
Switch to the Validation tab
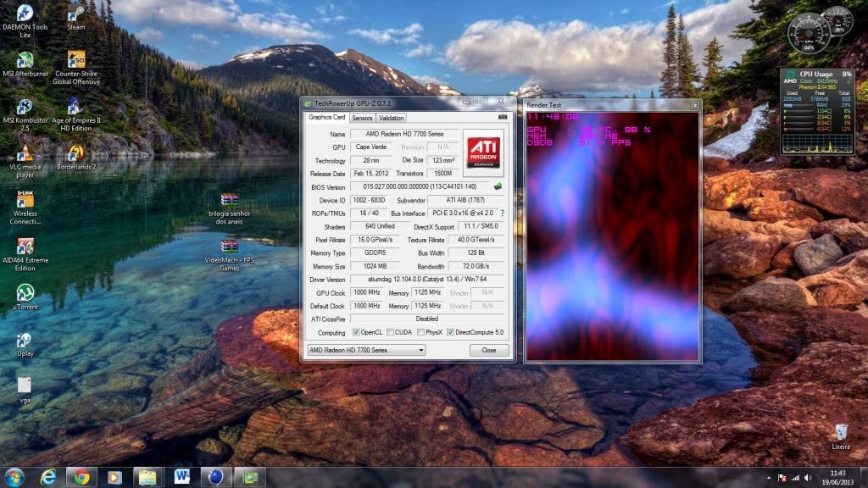point(392,118)
